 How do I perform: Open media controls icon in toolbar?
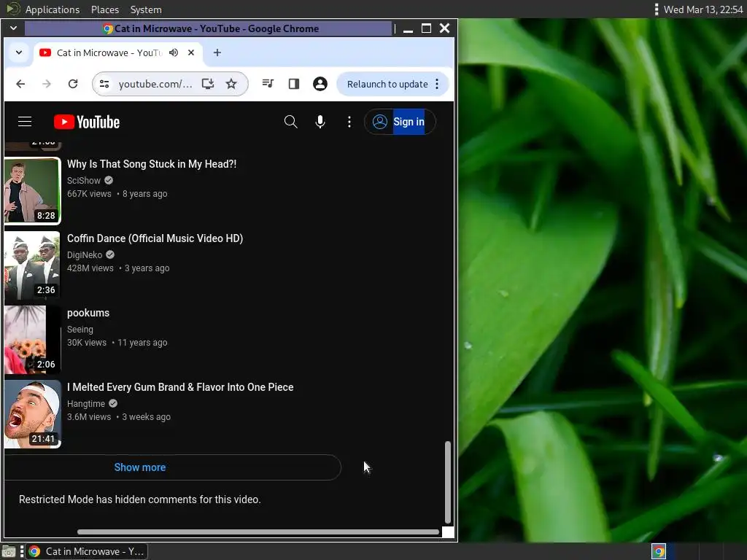click(268, 85)
